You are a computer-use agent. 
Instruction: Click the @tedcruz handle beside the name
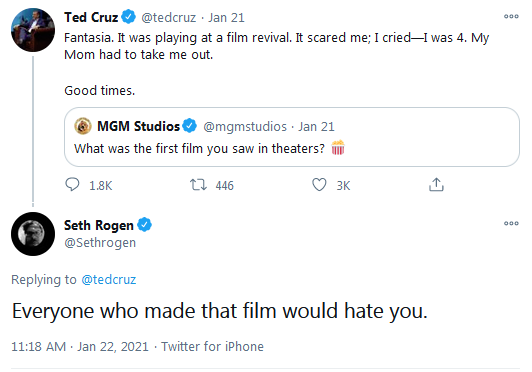tap(169, 18)
